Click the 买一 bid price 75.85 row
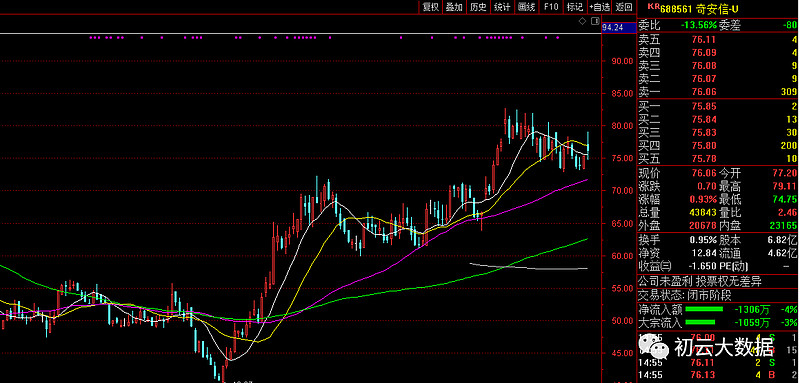This screenshot has width=800, height=383. [x=718, y=107]
